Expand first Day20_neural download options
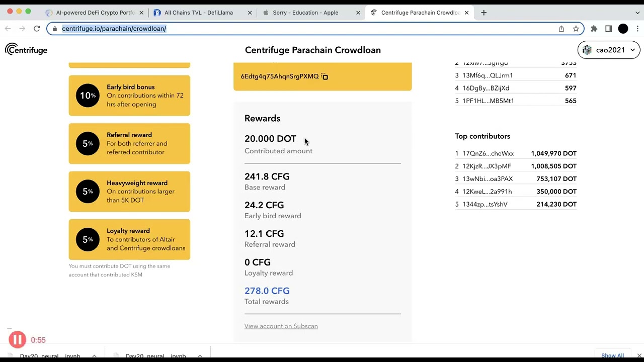The image size is (644, 362). point(94,356)
